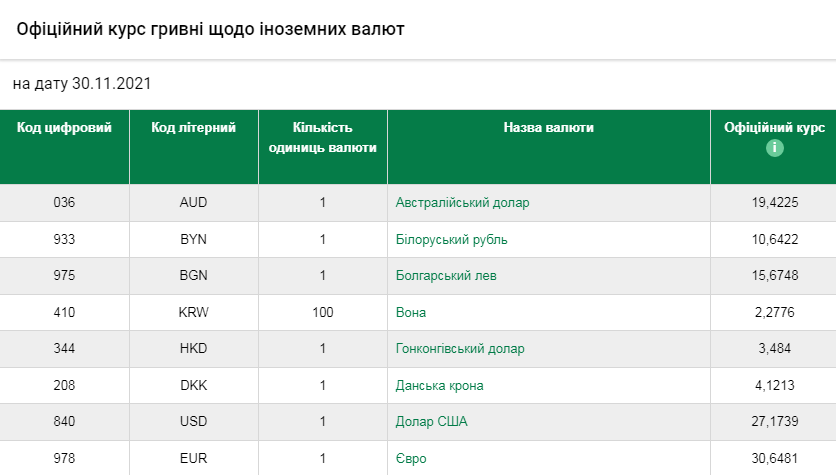Image resolution: width=836 pixels, height=475 pixels.
Task: Click the Кількість одиниць валюти header
Action: (x=322, y=137)
